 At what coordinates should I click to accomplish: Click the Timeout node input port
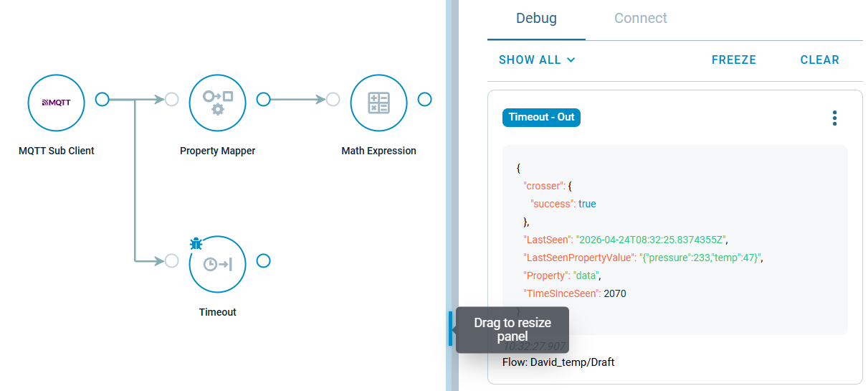tap(171, 261)
